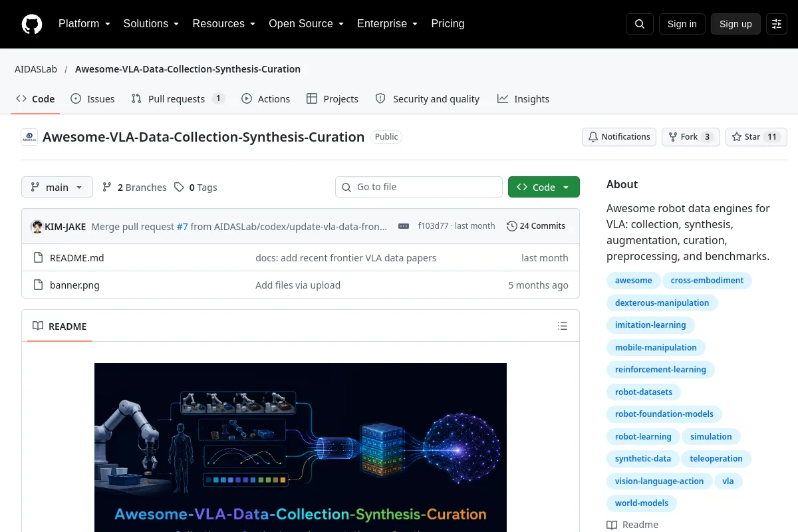Click the Sign up button
This screenshot has width=798, height=532.
click(735, 24)
